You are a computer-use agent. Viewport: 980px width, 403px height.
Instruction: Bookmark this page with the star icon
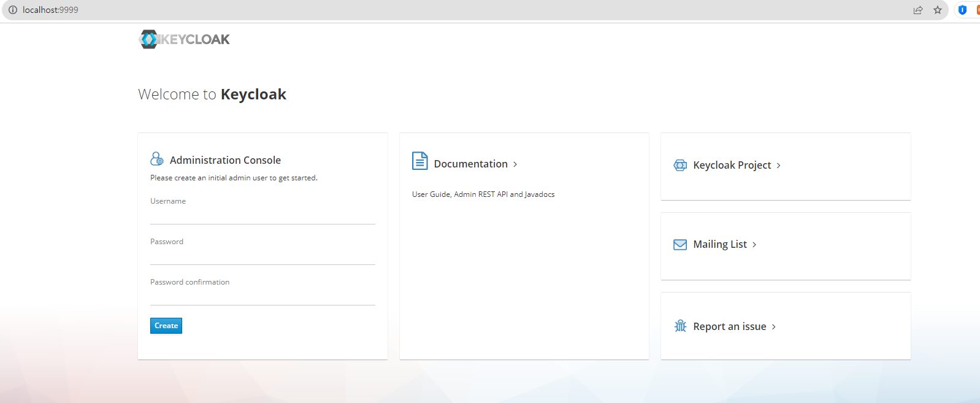tap(938, 10)
